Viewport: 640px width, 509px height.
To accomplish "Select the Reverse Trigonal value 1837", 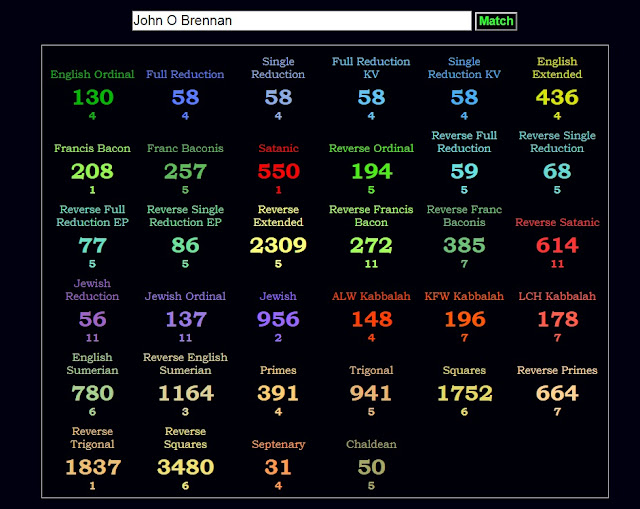I will (93, 467).
